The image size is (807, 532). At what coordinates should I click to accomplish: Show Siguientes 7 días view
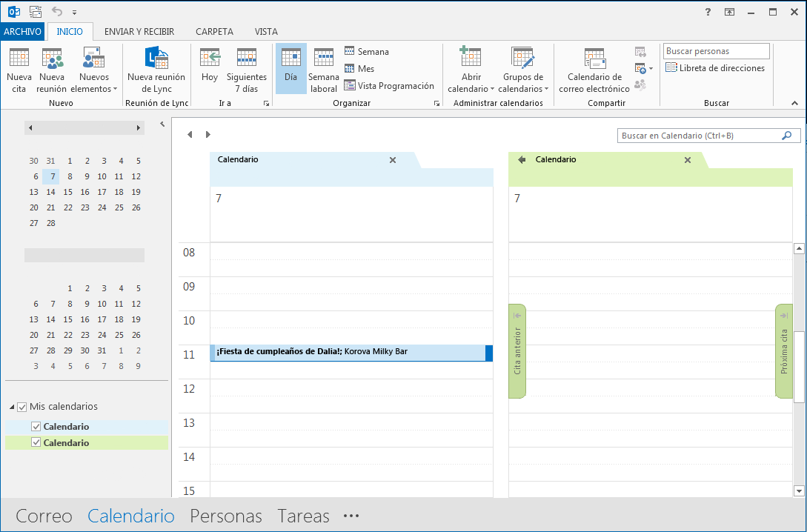247,70
